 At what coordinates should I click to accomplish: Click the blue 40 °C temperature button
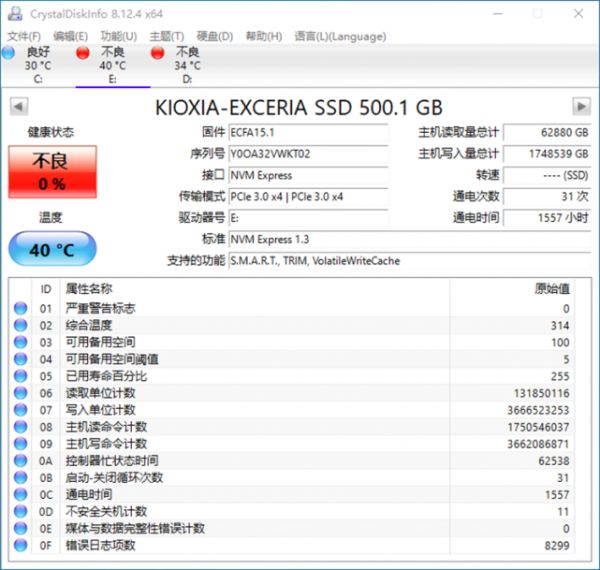52,249
